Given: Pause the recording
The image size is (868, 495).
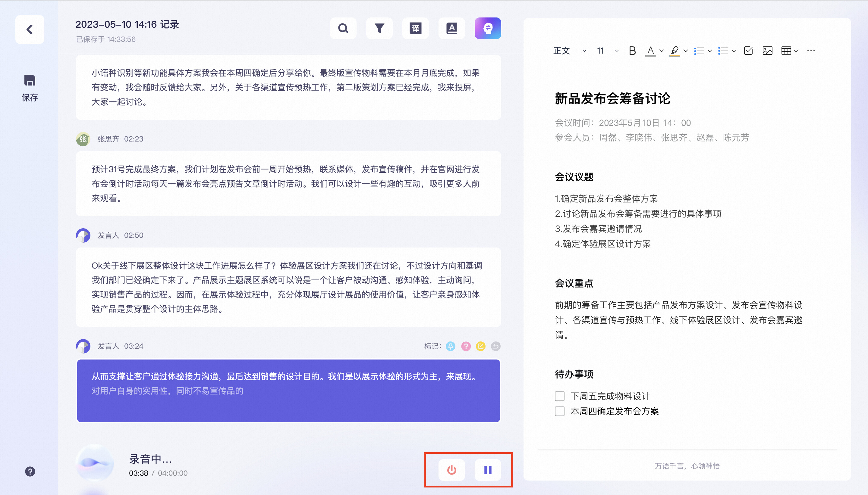Looking at the screenshot, I should point(488,470).
